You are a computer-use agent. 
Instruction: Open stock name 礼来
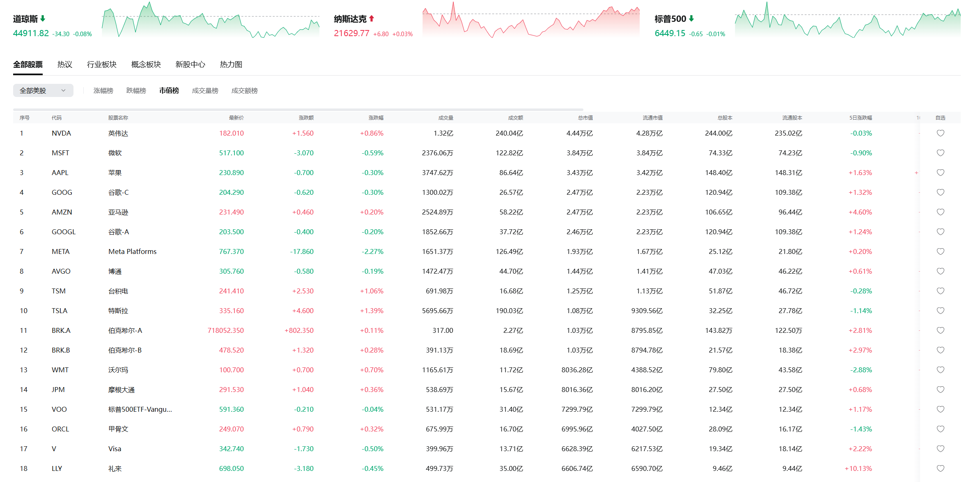(x=115, y=468)
